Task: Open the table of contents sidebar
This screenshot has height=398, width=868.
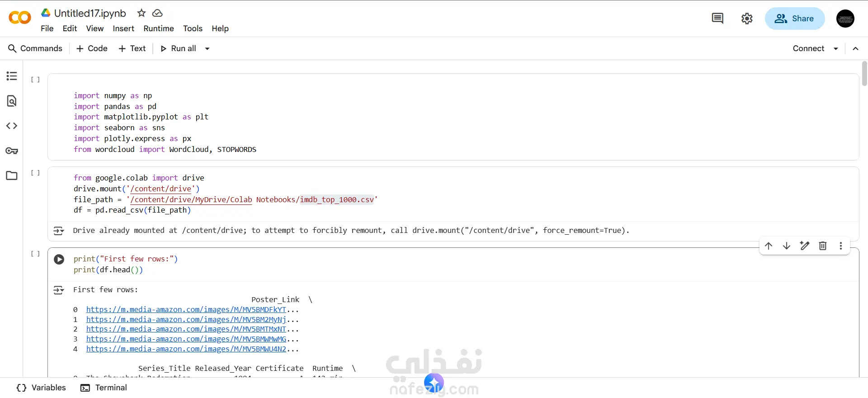Action: point(12,76)
